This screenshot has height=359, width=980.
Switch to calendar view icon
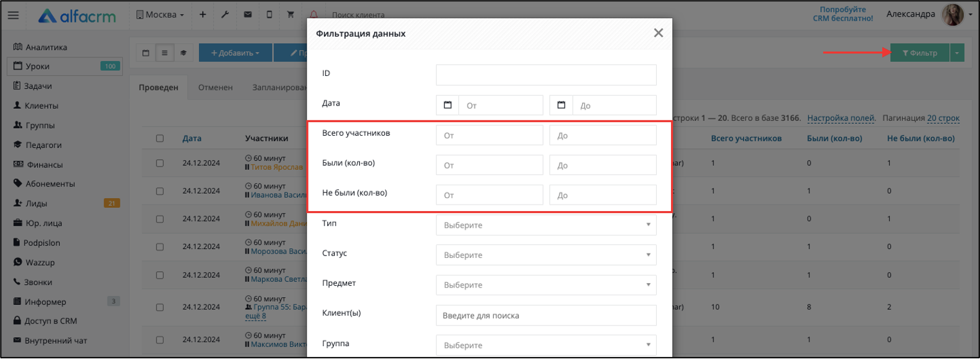click(146, 53)
